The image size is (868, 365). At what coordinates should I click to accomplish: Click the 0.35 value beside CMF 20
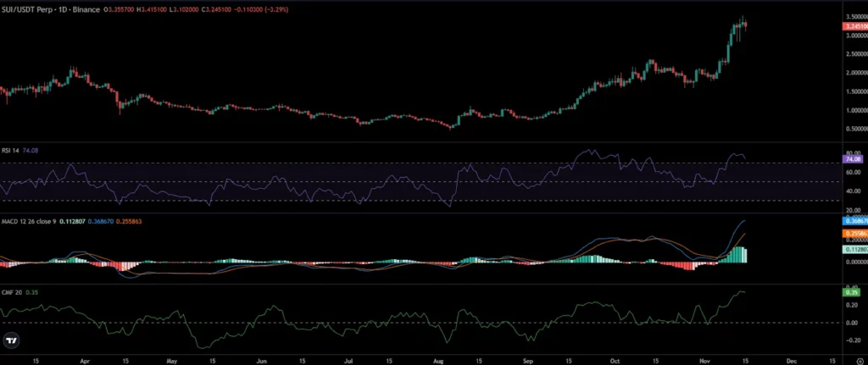pos(31,292)
